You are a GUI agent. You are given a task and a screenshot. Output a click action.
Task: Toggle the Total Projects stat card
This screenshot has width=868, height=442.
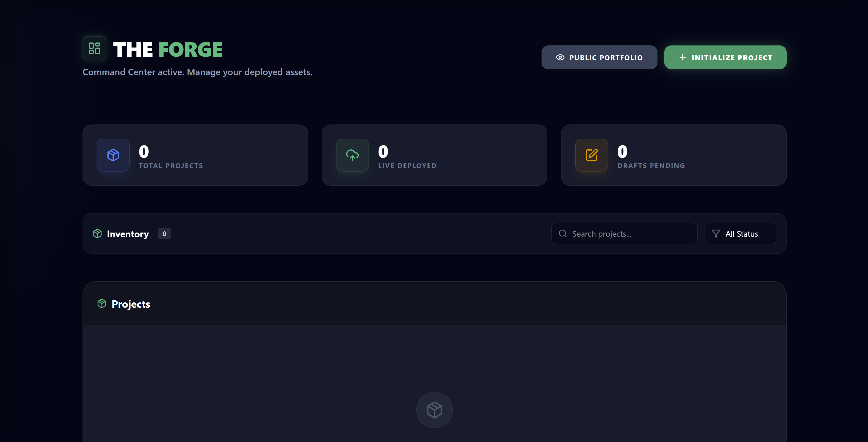pos(195,155)
